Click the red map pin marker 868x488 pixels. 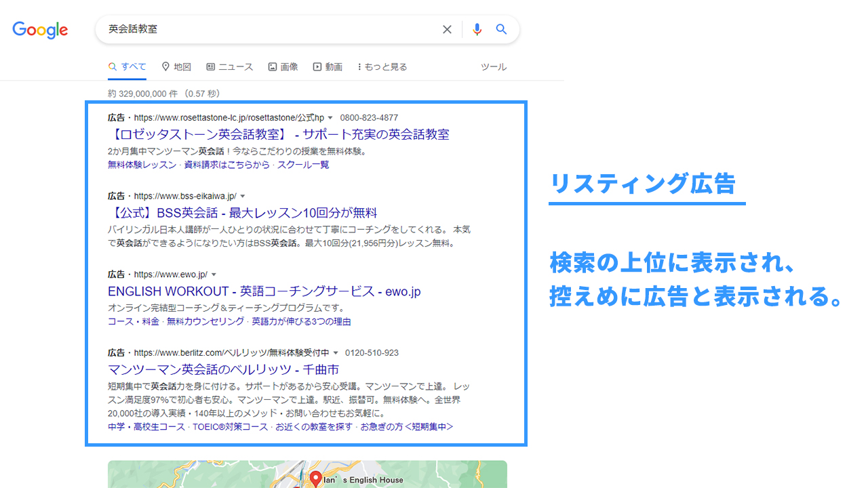tap(315, 480)
